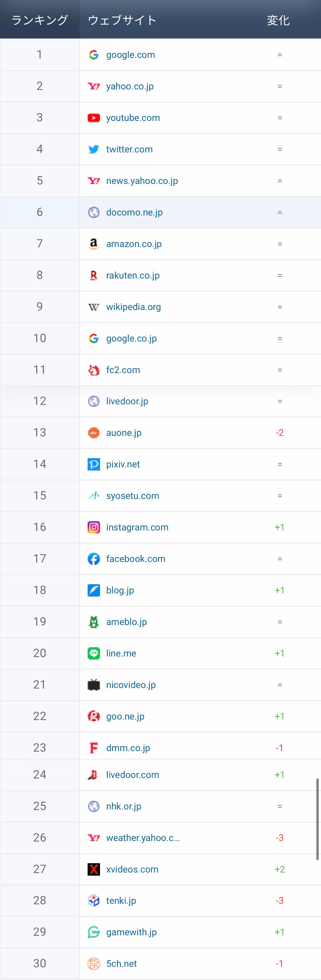
Task: Click the ウェブサイト column header
Action: pos(122,20)
